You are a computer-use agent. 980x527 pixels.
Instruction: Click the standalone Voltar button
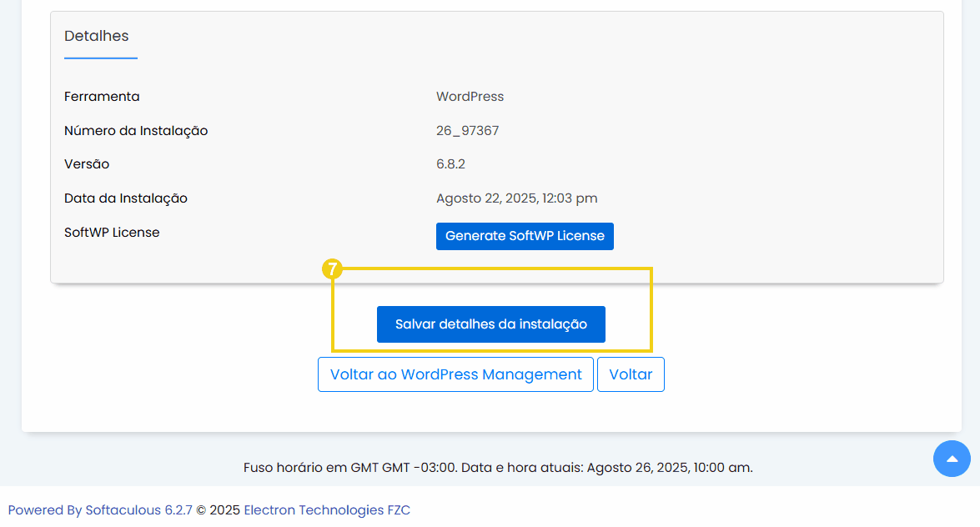pos(631,374)
